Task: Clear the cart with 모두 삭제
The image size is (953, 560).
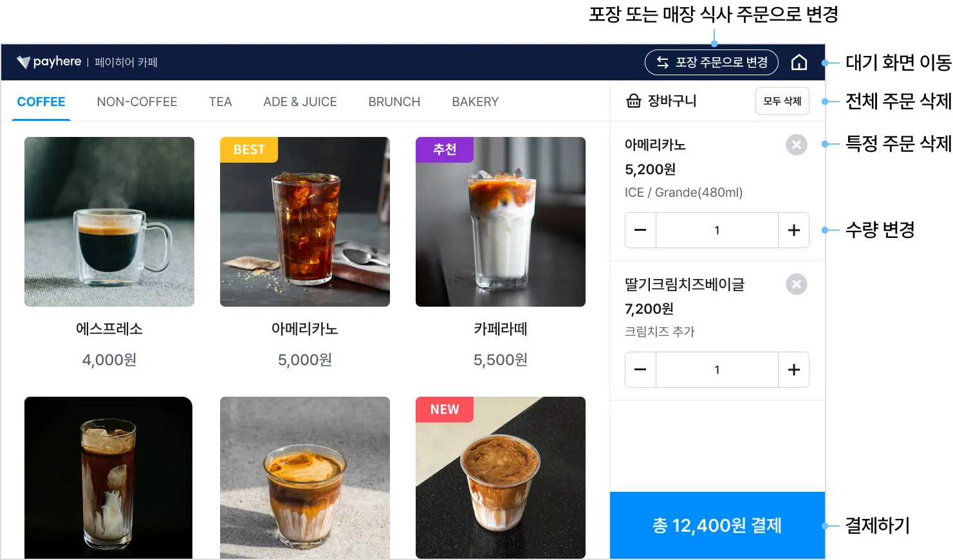Action: 782,101
